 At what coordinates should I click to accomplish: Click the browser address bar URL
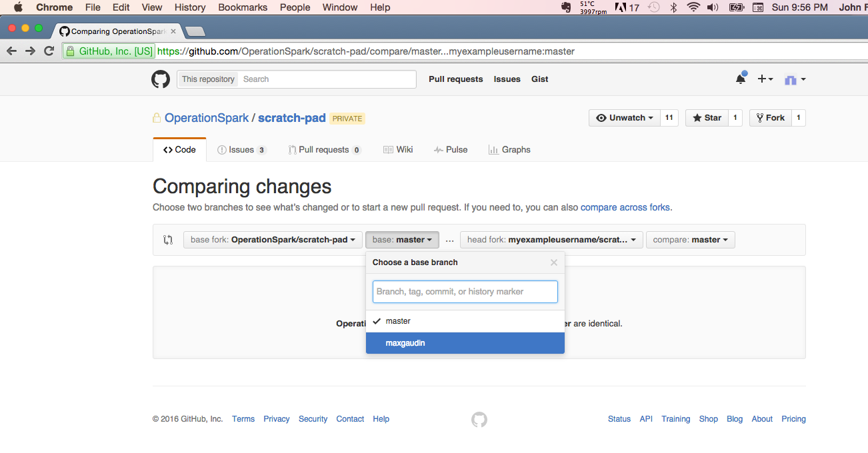366,51
